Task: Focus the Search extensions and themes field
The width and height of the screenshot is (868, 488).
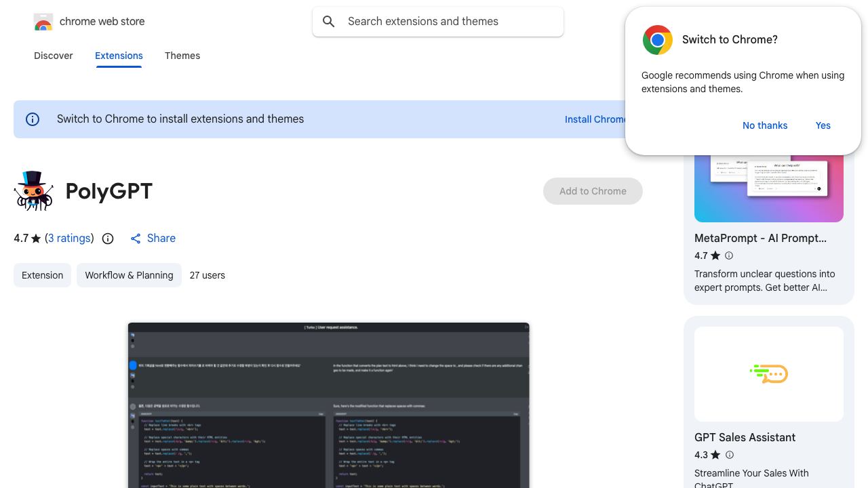Action: (438, 22)
